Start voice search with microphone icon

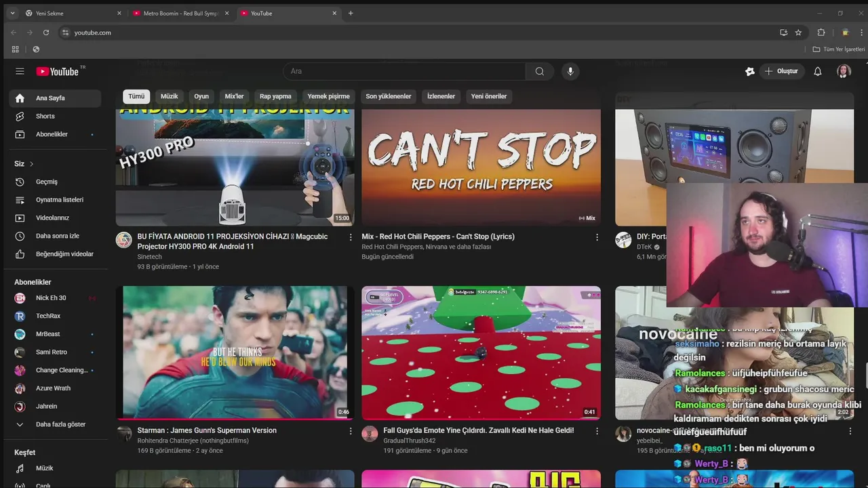570,71
